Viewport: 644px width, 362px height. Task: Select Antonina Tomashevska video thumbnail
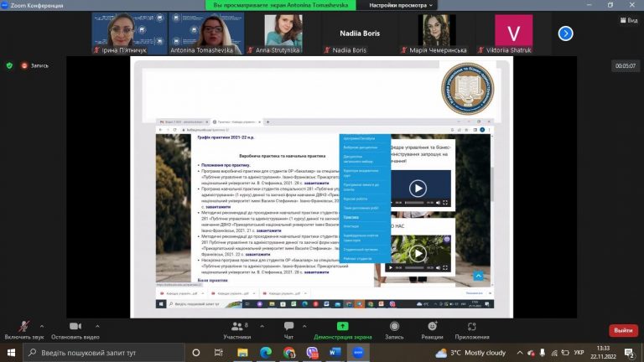pos(206,34)
